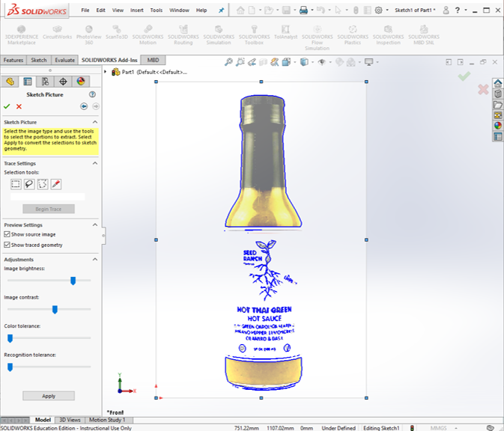Collapse the Trace Settings section

click(95, 163)
